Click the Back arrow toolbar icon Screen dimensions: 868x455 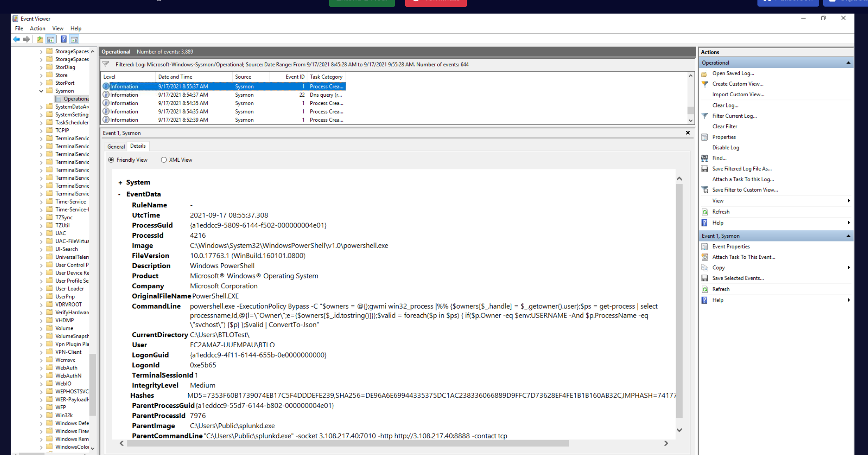(x=16, y=39)
